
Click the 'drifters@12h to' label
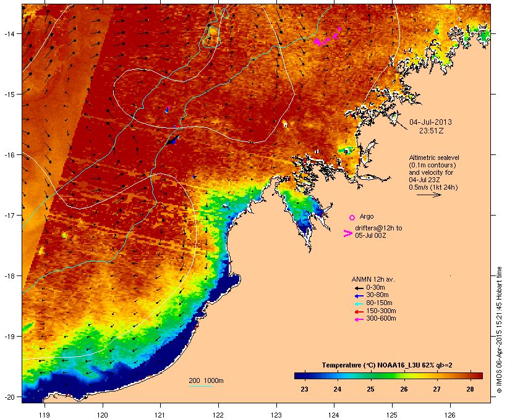(378, 228)
